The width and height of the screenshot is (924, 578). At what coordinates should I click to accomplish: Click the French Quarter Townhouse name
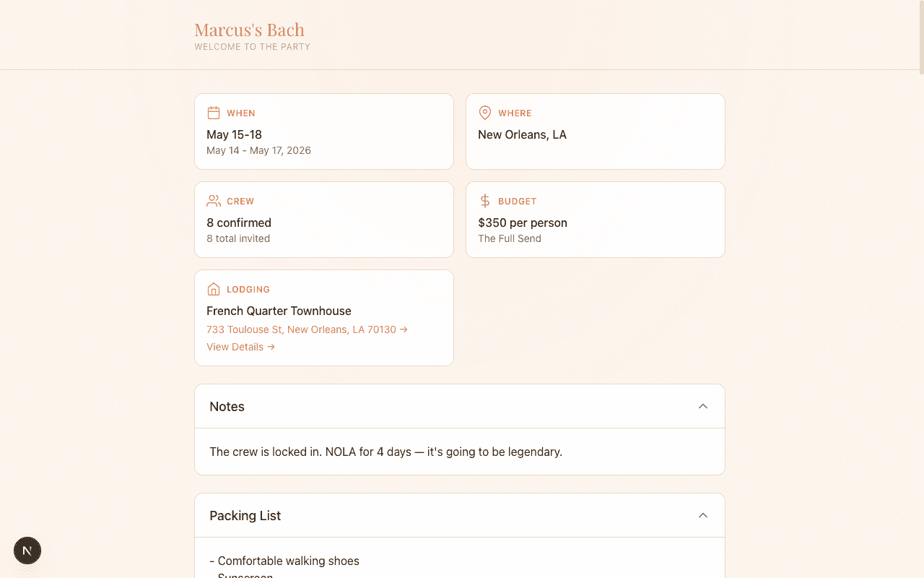click(279, 311)
